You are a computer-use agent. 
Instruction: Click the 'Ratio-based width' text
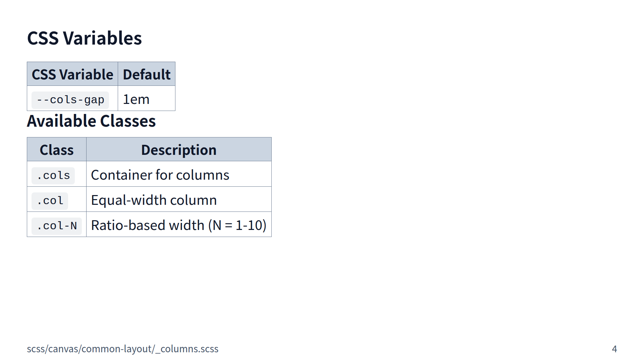[x=148, y=225]
